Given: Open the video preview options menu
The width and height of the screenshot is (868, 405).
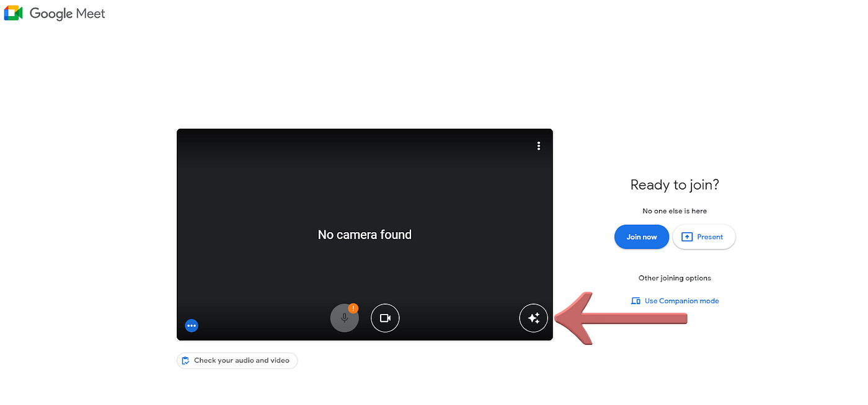Looking at the screenshot, I should pos(538,146).
